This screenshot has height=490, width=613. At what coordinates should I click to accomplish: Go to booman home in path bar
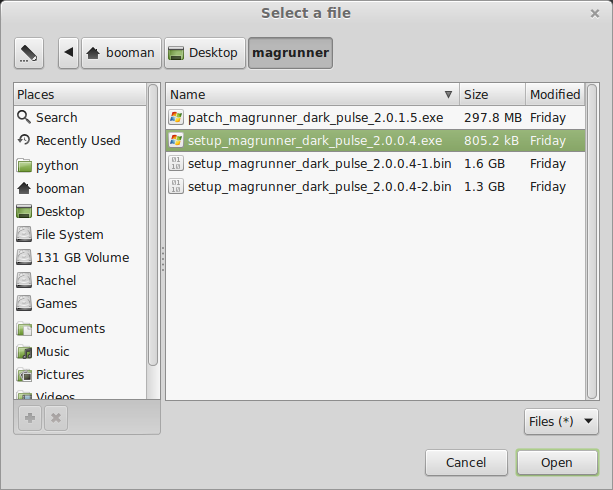[x=121, y=53]
